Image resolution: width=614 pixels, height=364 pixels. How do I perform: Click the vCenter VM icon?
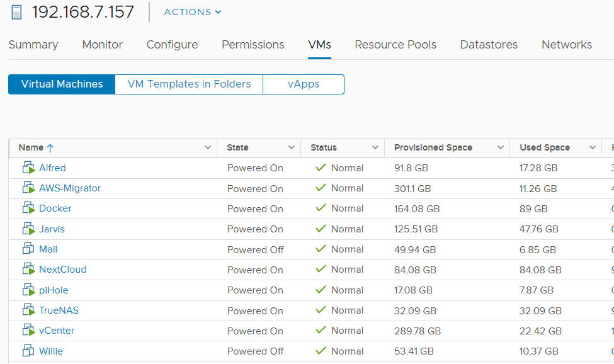click(x=28, y=331)
